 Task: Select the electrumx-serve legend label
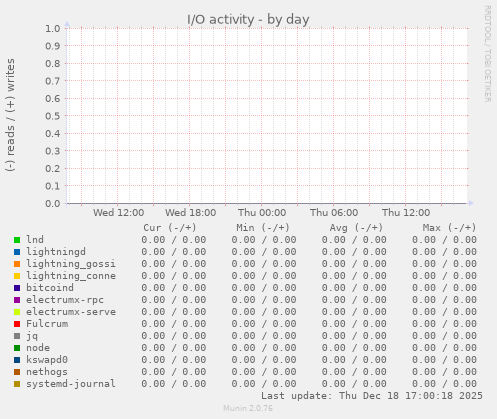(71, 312)
